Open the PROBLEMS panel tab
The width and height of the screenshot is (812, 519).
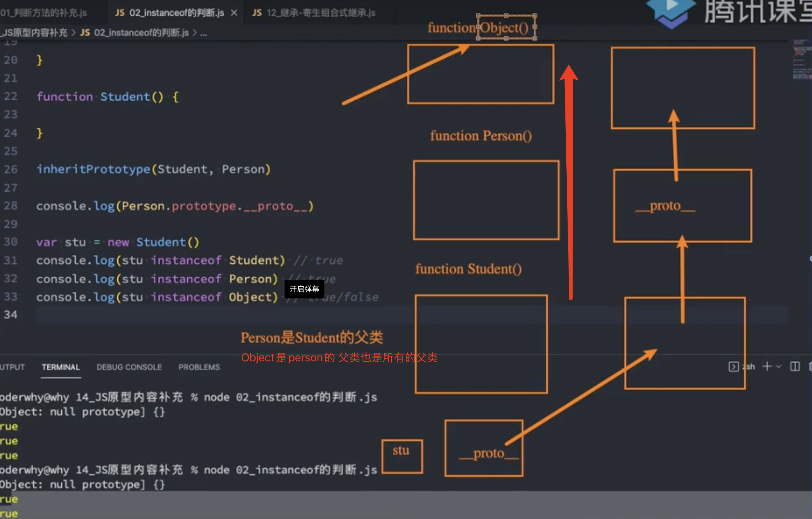click(199, 367)
